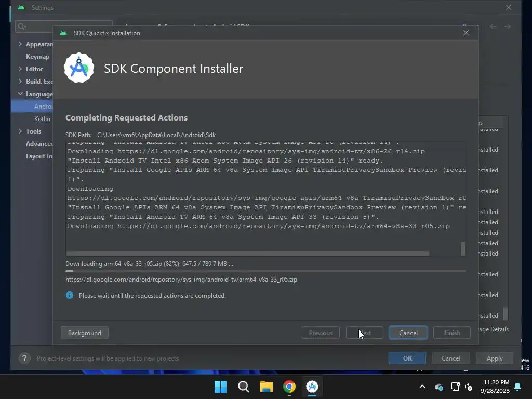Select Kotlin under Languages in Settings
The height and width of the screenshot is (399, 532).
point(42,119)
